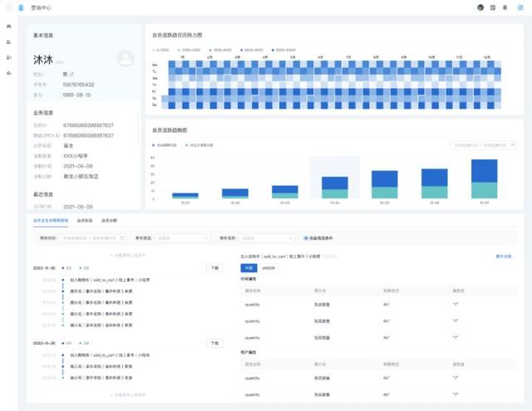This screenshot has height=411, width=532.
Task: Click load more link above the timeline
Action: pos(127,255)
